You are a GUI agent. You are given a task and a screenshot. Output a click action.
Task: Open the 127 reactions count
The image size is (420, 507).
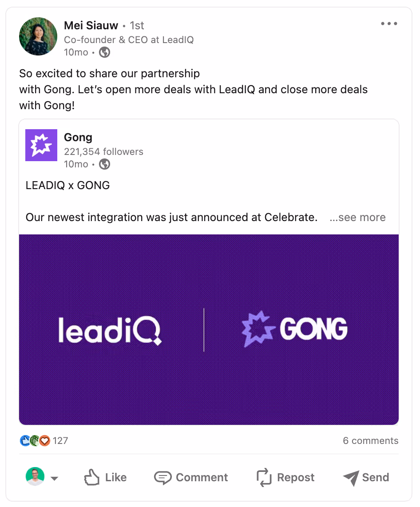point(60,441)
